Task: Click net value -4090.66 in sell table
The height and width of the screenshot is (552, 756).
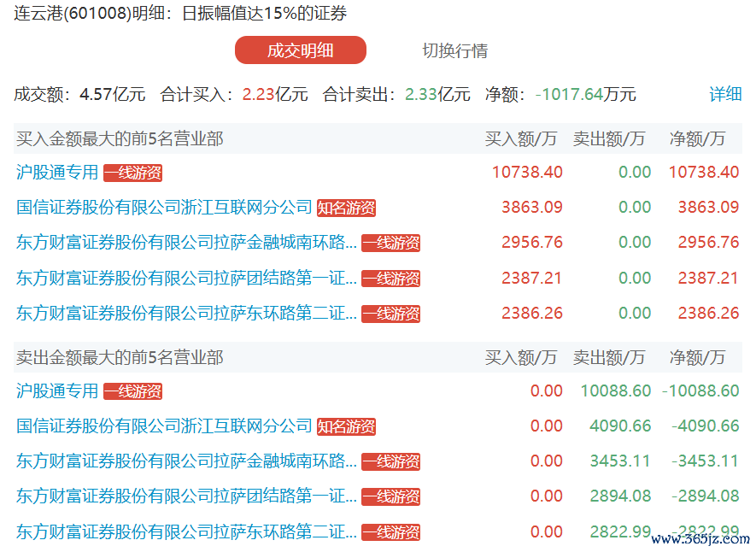Action: 706,426
